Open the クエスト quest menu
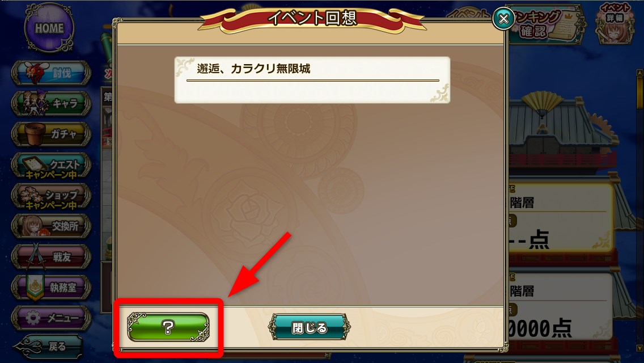Viewport: 644px width, 363px height. 51,166
